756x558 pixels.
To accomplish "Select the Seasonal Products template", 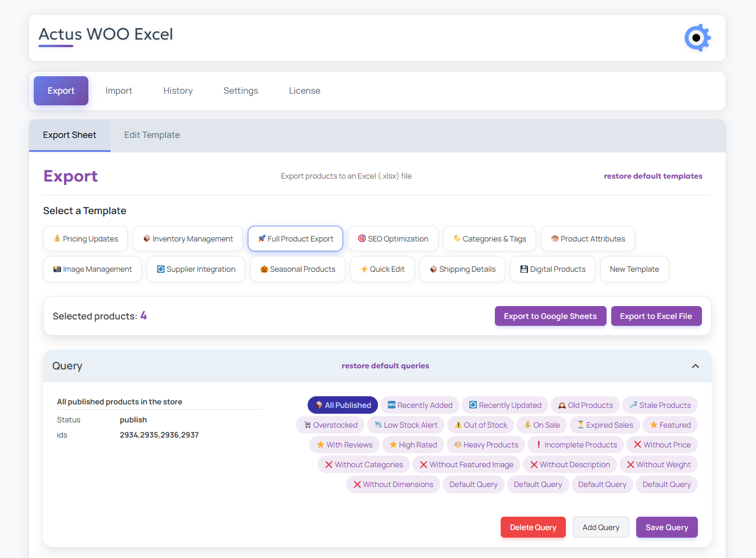I will (x=297, y=269).
